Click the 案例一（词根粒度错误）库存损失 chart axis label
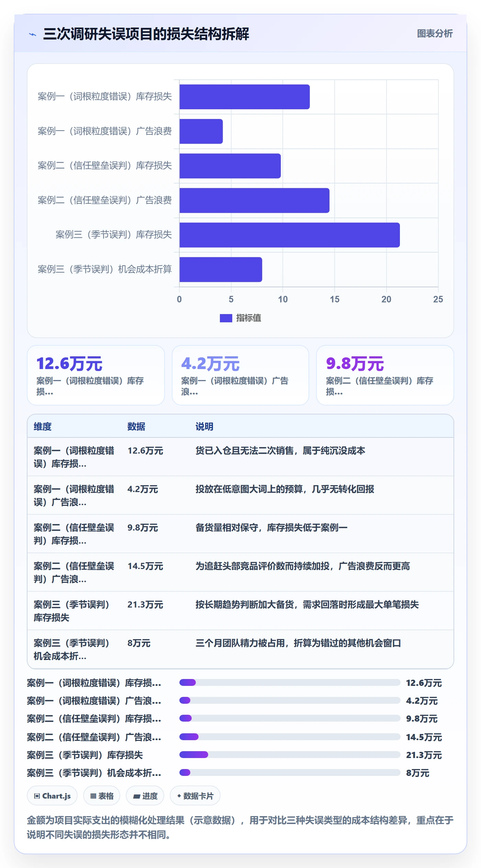The height and width of the screenshot is (868, 481). (x=105, y=97)
